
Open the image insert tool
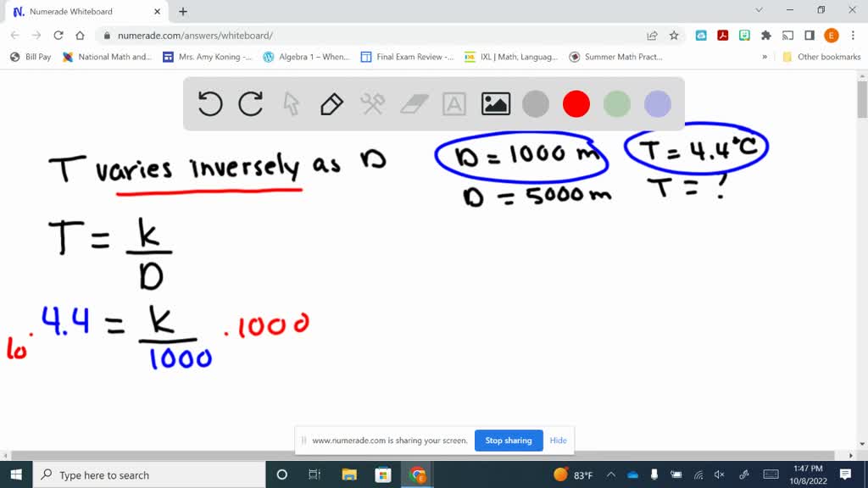point(495,103)
